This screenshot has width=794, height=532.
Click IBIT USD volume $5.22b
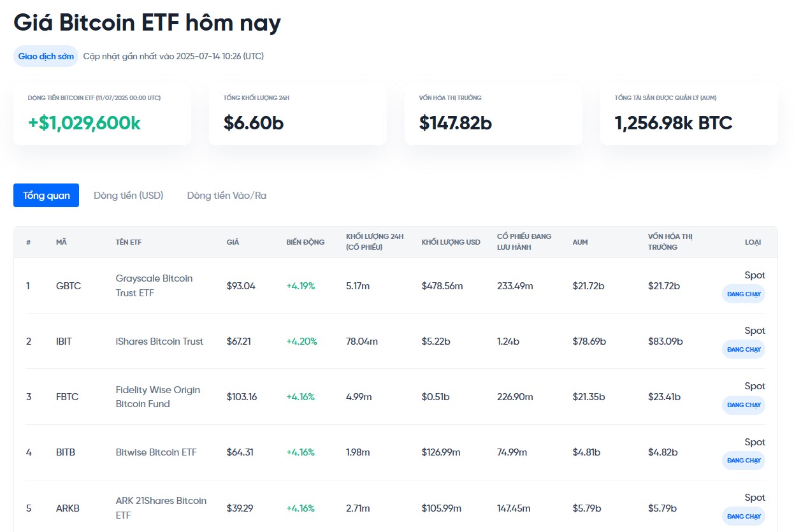tap(437, 341)
